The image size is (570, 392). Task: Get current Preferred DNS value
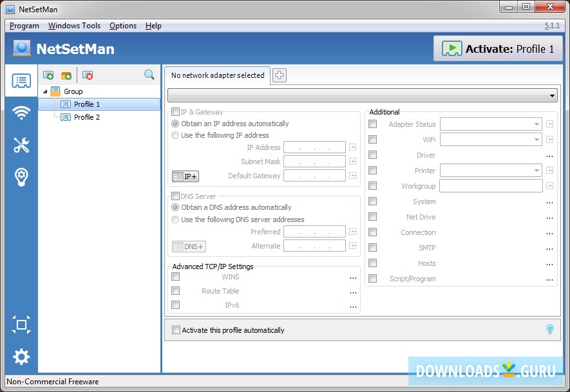[352, 232]
